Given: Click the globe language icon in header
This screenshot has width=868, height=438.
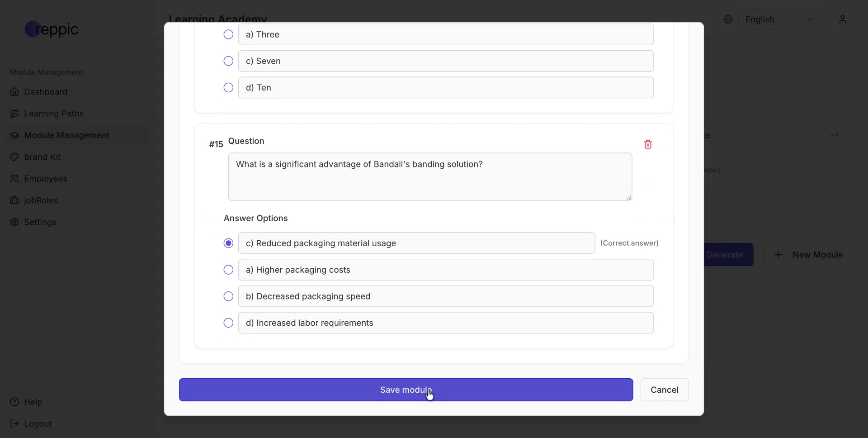Looking at the screenshot, I should point(728,19).
